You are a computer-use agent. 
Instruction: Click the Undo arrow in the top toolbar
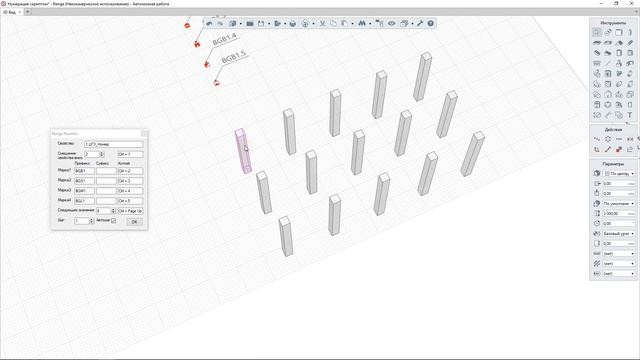[209, 24]
